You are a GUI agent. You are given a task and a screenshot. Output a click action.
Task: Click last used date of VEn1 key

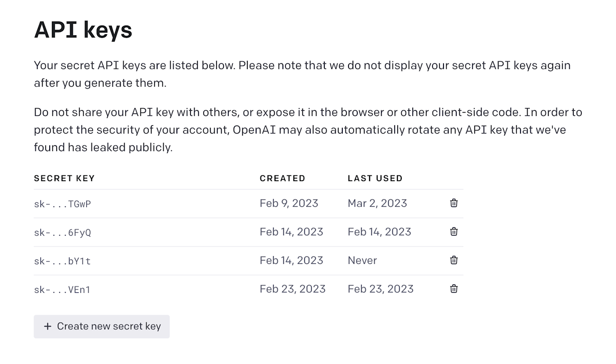point(380,289)
